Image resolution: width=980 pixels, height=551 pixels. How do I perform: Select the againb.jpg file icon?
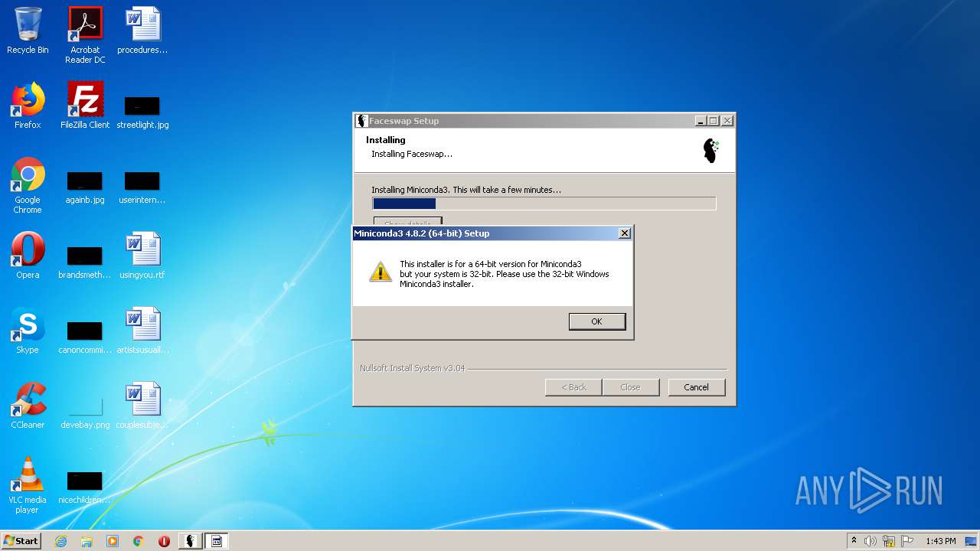click(x=85, y=187)
